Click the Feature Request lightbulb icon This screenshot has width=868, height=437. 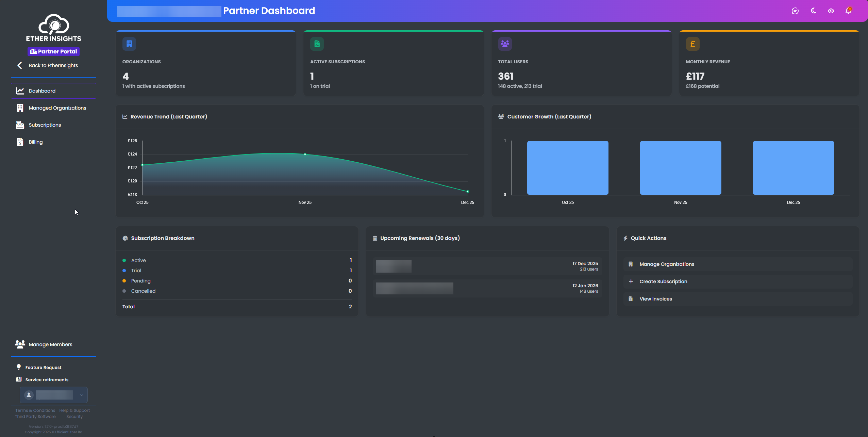click(19, 367)
